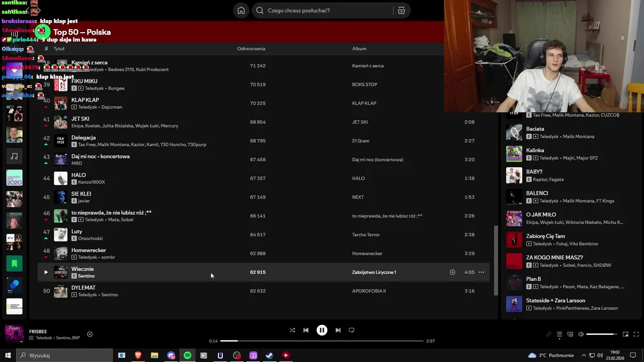Play the track Wiecznie using row play arrow
This screenshot has width=644, height=362.
click(46, 273)
